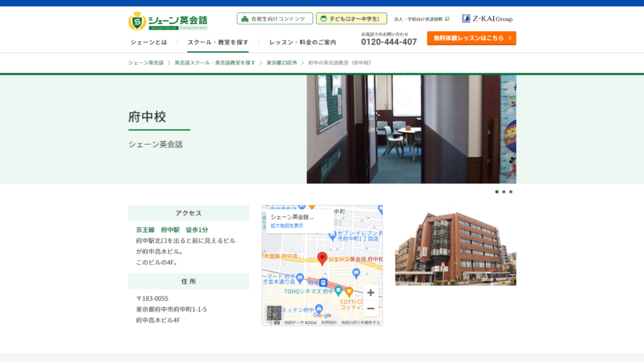Click 拡大地図を表示 link on the map
This screenshot has height=362, width=644.
tap(287, 226)
